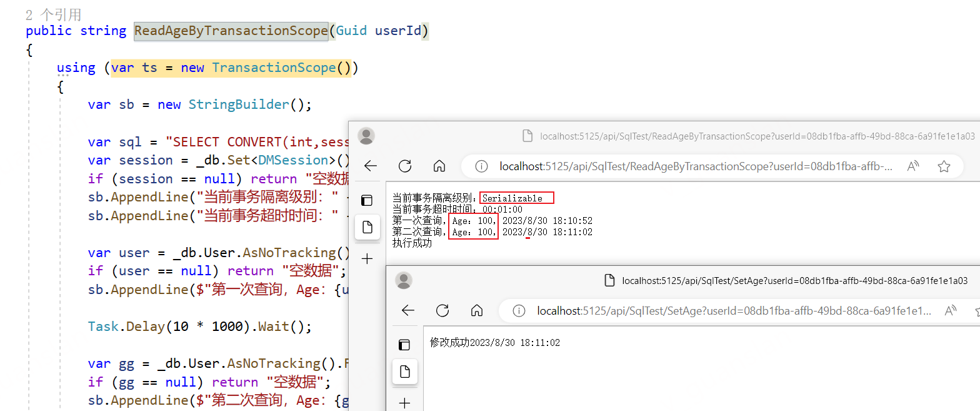980x411 pixels.
Task: Click the SetAge window title text
Action: pos(795,281)
